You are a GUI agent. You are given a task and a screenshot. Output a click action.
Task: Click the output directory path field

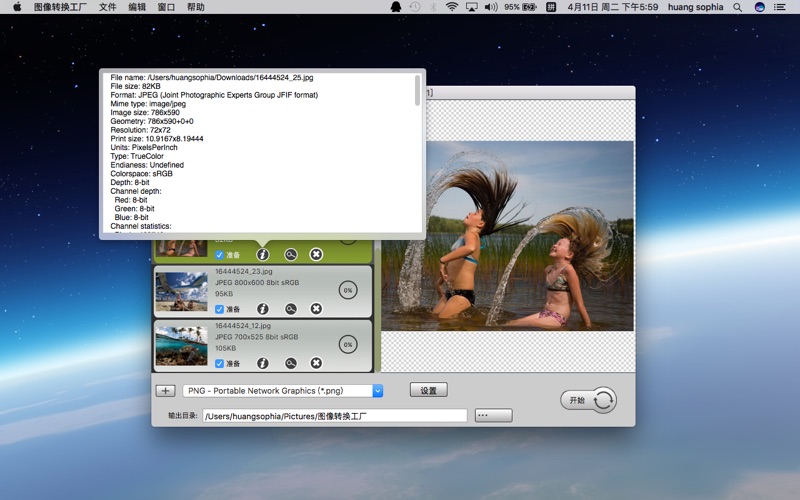[x=335, y=415]
